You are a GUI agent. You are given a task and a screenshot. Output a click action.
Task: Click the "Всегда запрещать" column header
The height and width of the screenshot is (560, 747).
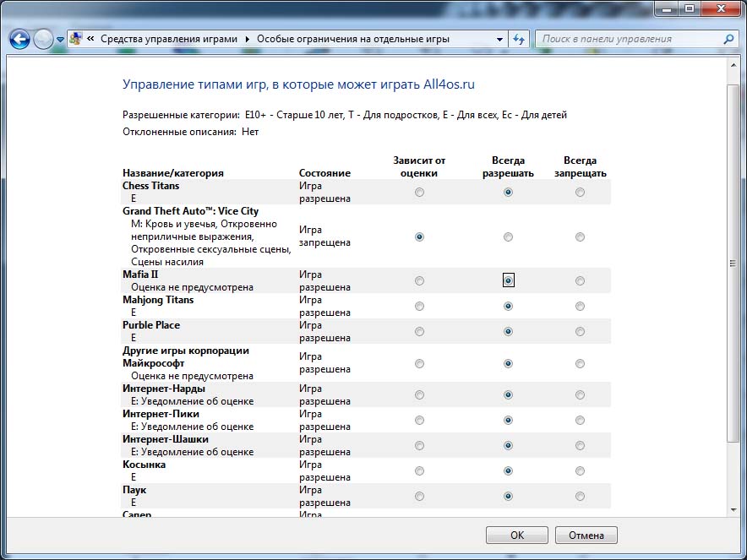(x=581, y=166)
